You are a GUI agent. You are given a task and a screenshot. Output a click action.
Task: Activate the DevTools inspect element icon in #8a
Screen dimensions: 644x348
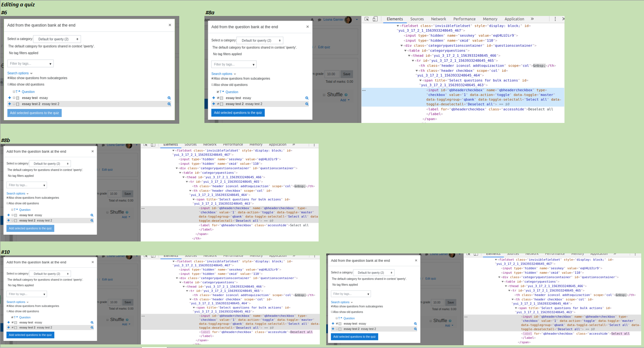click(x=367, y=19)
